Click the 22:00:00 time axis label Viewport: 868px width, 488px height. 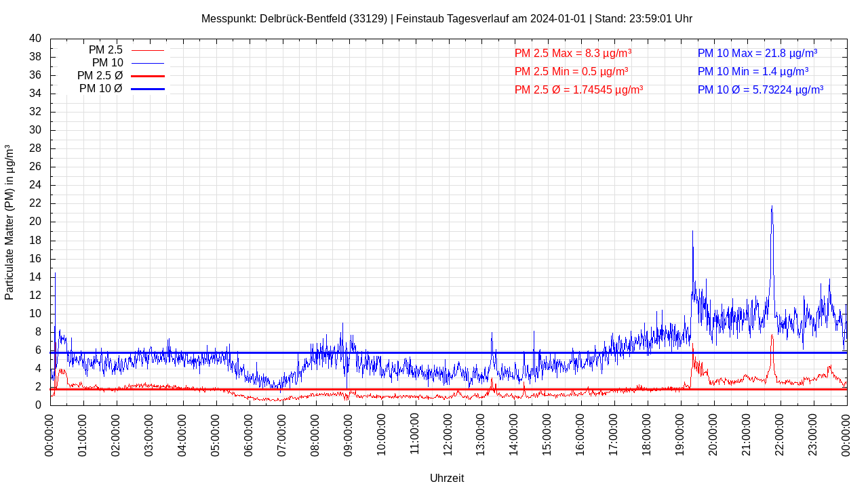click(780, 434)
